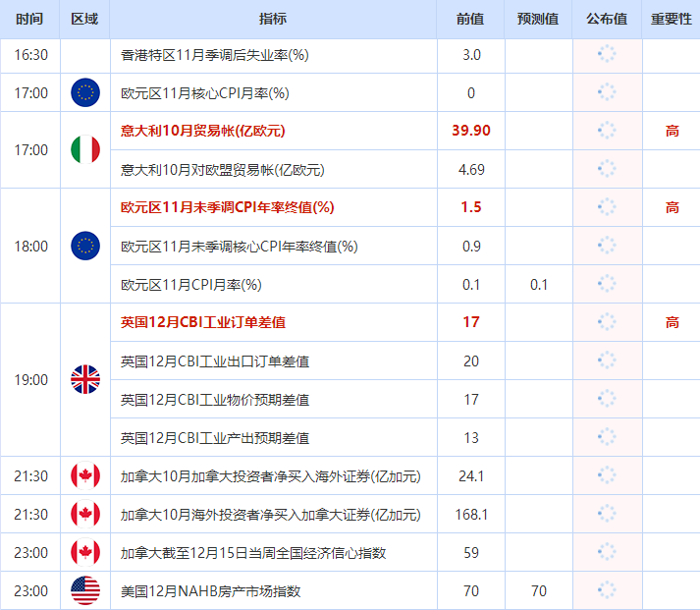This screenshot has height=610, width=700.
Task: Click 高 importance label for 欧元区CPI年率终值
Action: [x=672, y=207]
